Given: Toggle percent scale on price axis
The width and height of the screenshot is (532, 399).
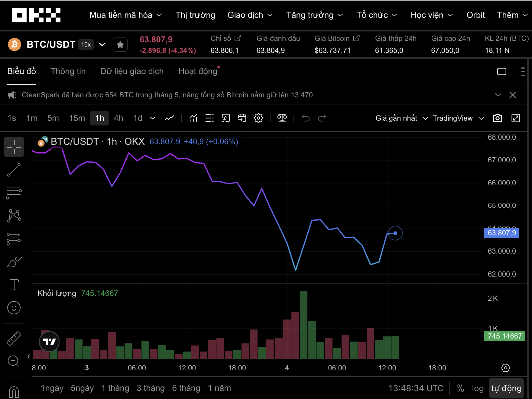Looking at the screenshot, I should (460, 388).
